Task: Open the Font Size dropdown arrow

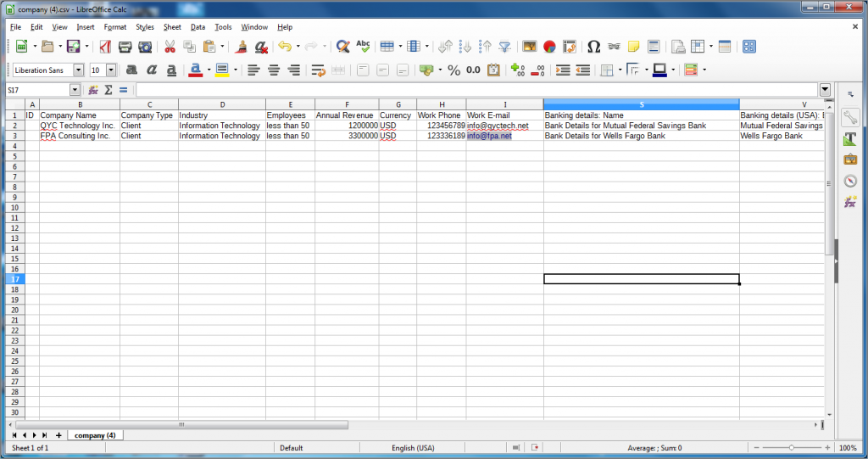Action: coord(111,70)
